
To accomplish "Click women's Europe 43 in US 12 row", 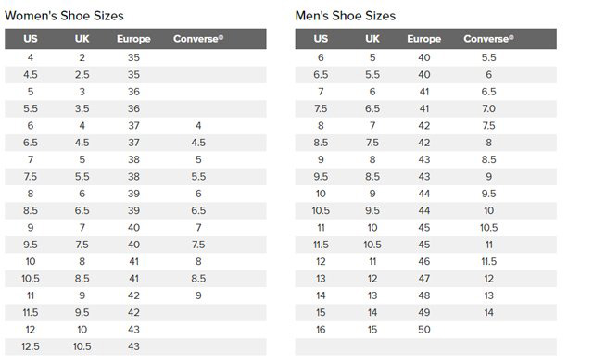I will 133,330.
